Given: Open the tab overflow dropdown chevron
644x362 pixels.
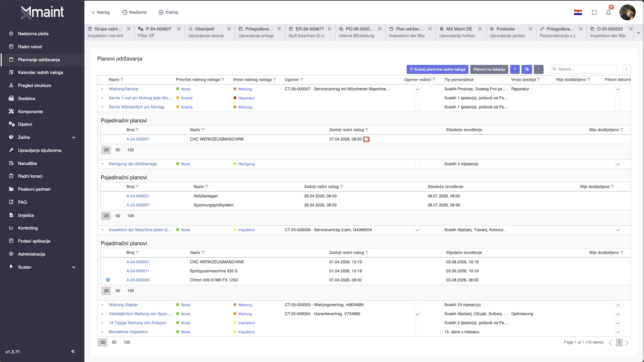Looking at the screenshot, I should (638, 32).
